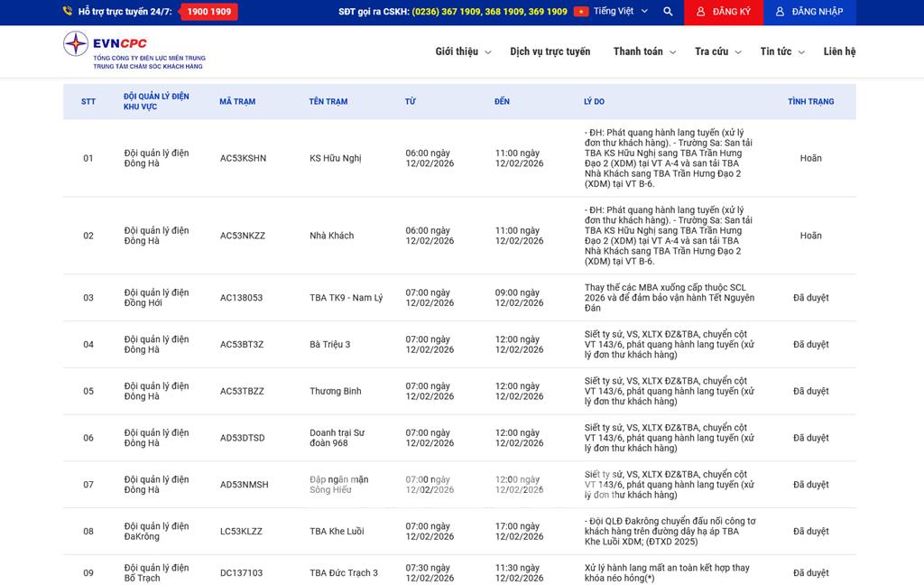Select the KS Hữu Nghị station row

pyautogui.click(x=335, y=159)
